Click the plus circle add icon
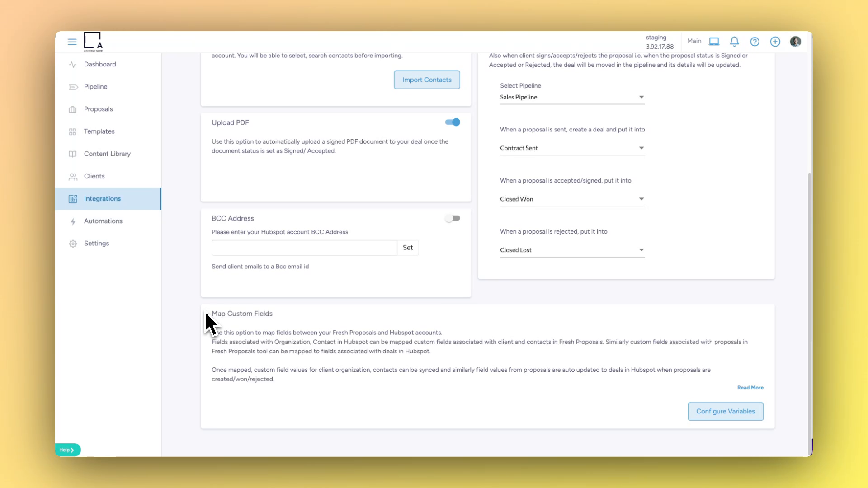Screen dimensions: 868x488 775,42
